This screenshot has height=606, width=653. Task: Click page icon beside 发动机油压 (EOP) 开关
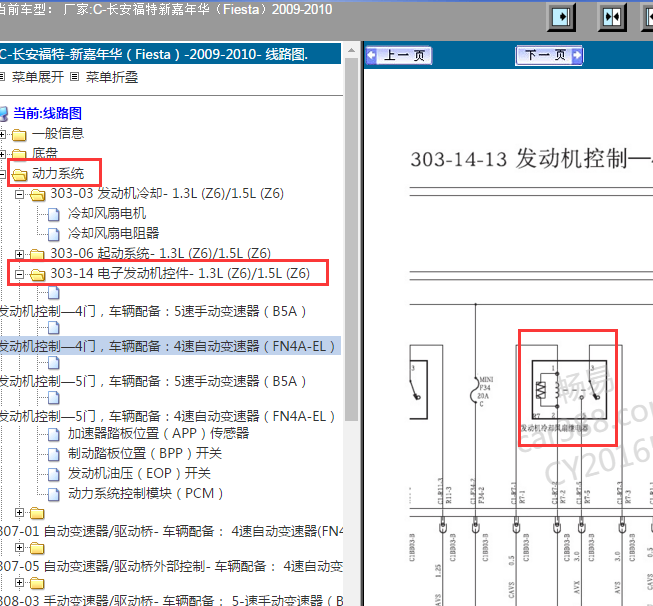(53, 474)
